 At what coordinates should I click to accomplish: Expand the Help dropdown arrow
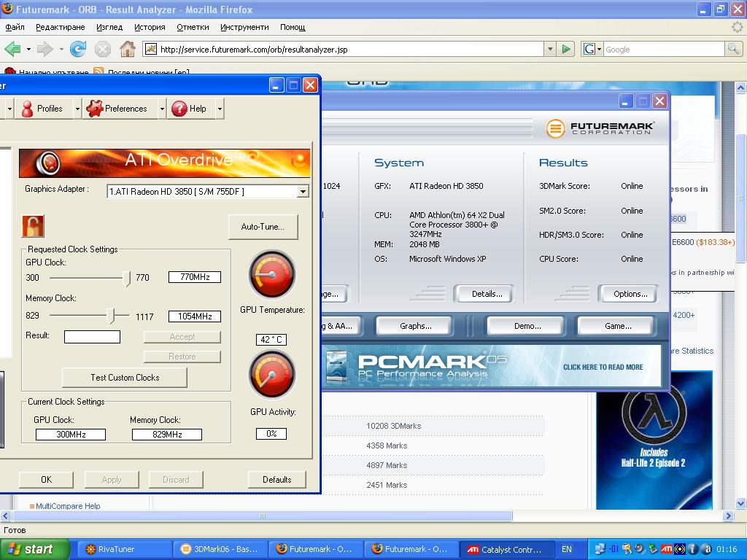click(x=220, y=109)
